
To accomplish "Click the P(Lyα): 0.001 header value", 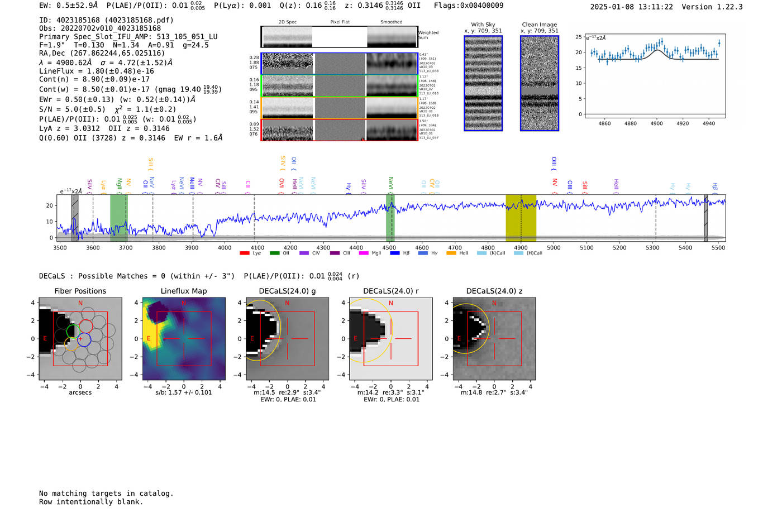I will [242, 6].
